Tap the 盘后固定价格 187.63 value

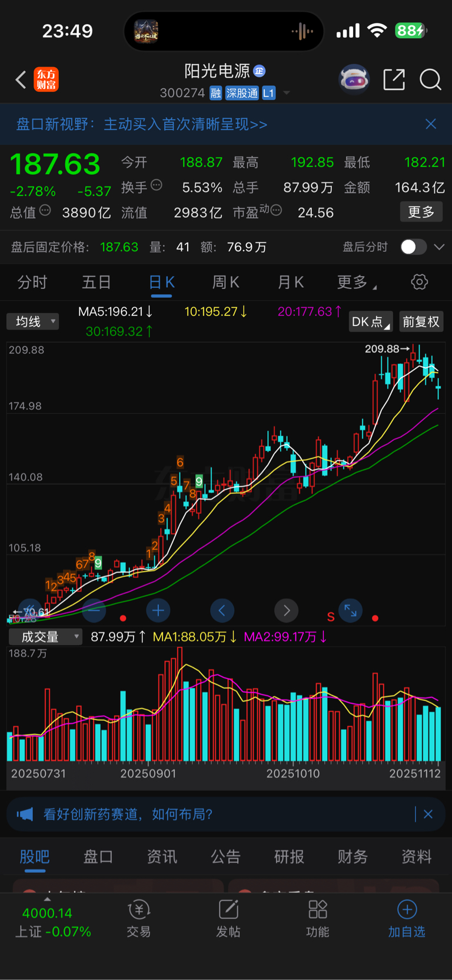click(119, 247)
